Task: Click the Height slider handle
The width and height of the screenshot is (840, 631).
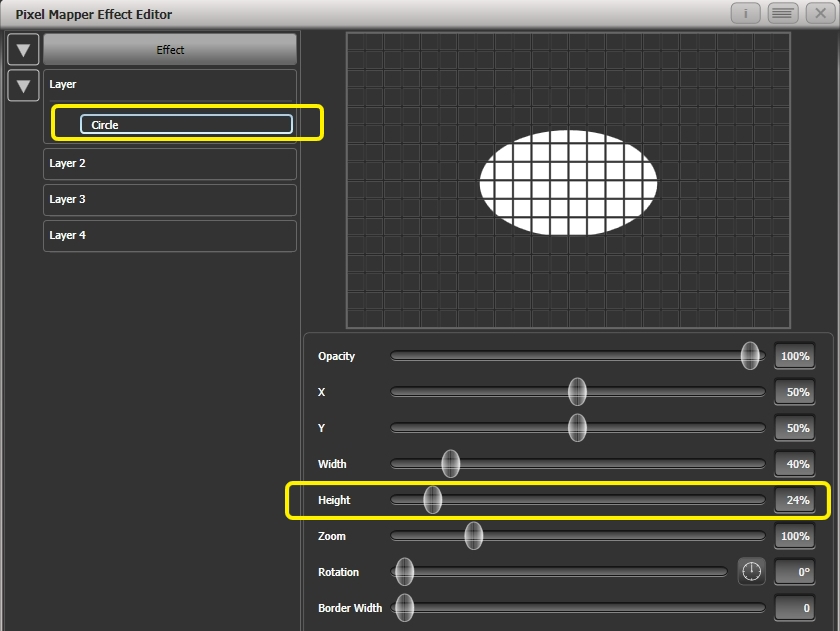Action: 432,500
